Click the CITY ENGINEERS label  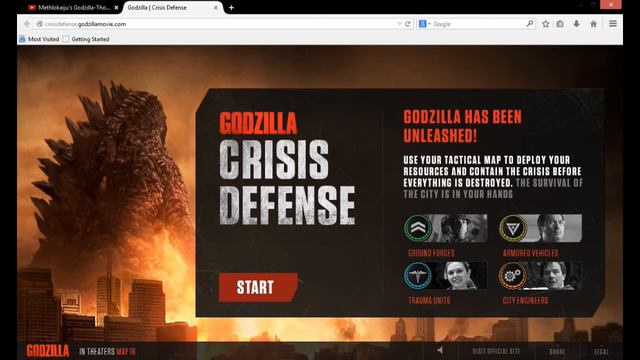525,300
